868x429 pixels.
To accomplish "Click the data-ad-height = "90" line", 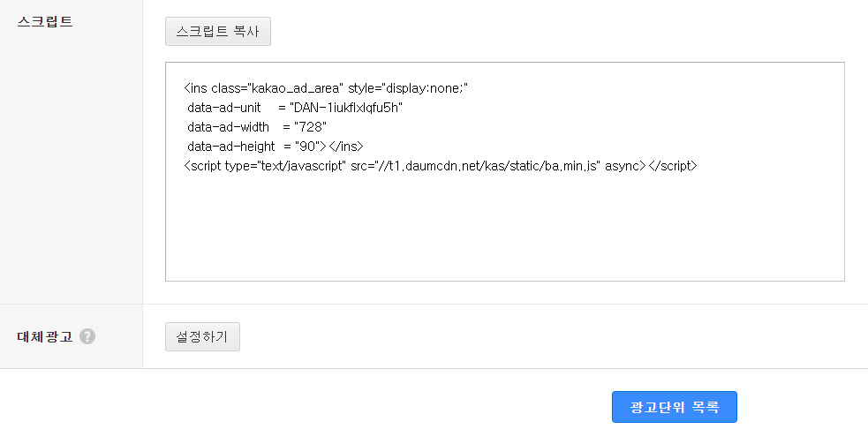I will click(x=275, y=147).
